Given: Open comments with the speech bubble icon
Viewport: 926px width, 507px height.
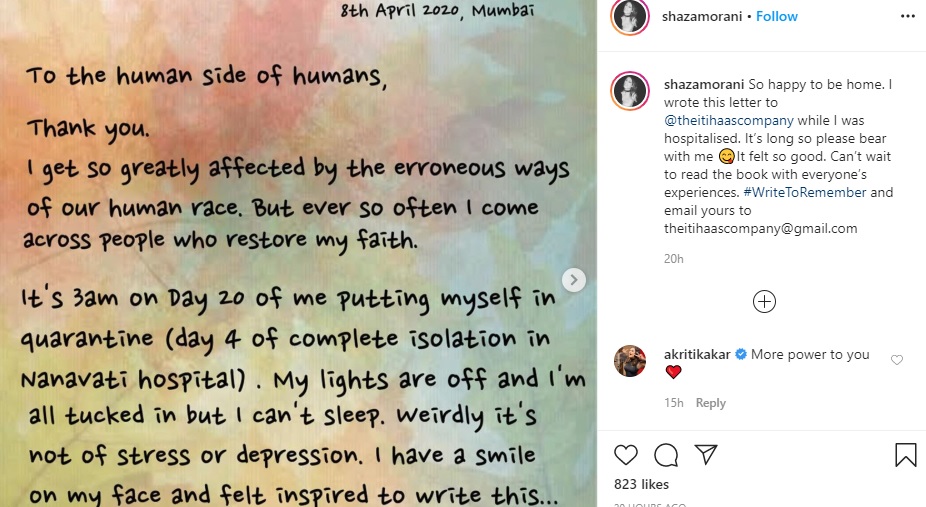Looking at the screenshot, I should [666, 455].
